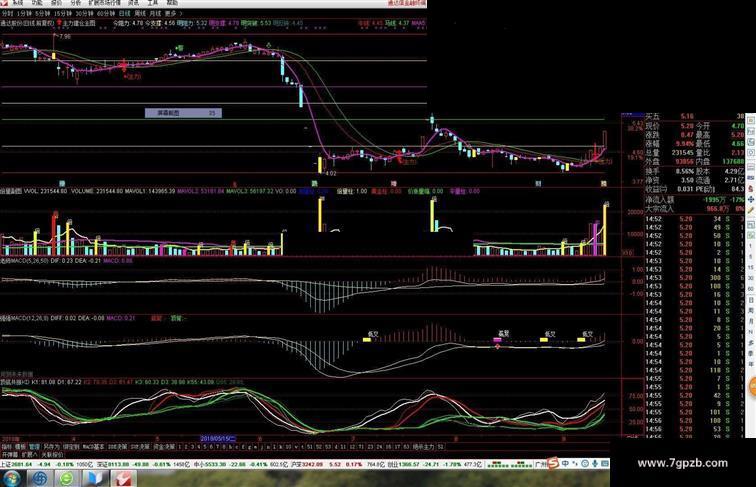This screenshot has height=487, width=756.
Task: Select the 资金决策 template tab
Action: (x=164, y=447)
